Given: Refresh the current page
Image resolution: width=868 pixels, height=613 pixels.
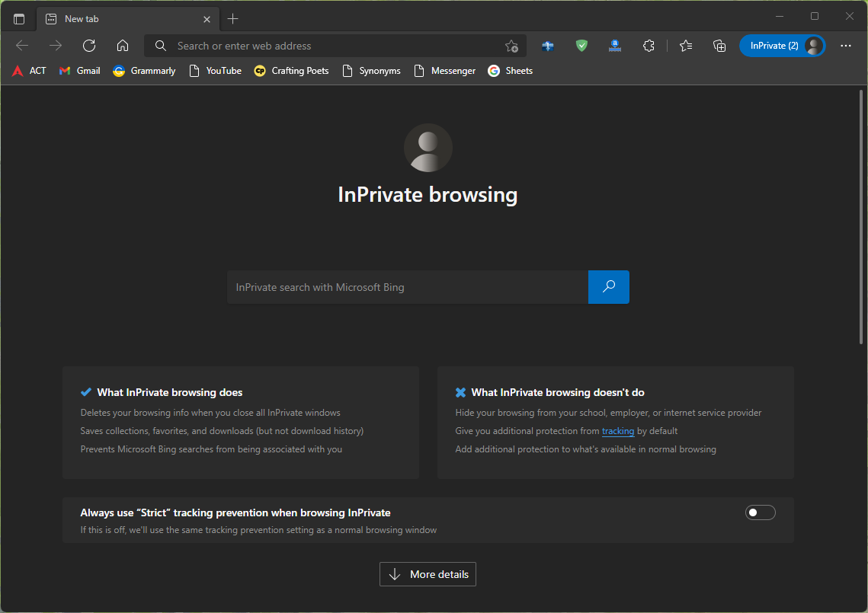Looking at the screenshot, I should (88, 45).
